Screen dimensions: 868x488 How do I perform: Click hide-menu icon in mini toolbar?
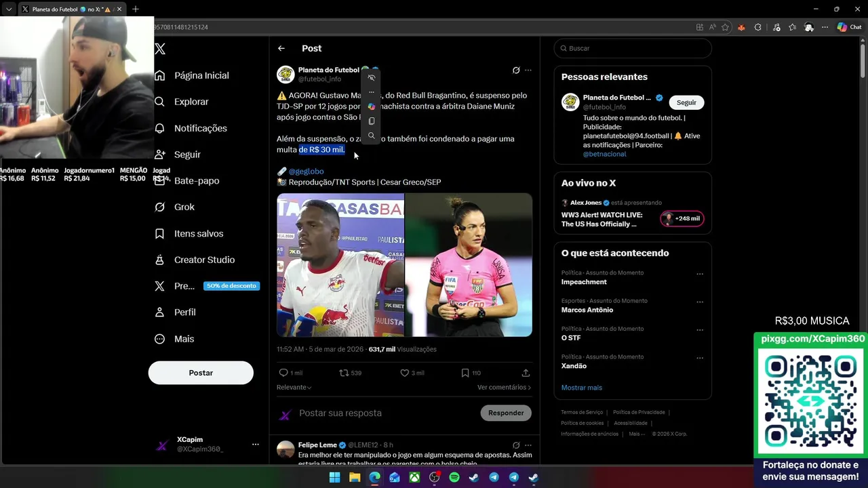coord(371,77)
